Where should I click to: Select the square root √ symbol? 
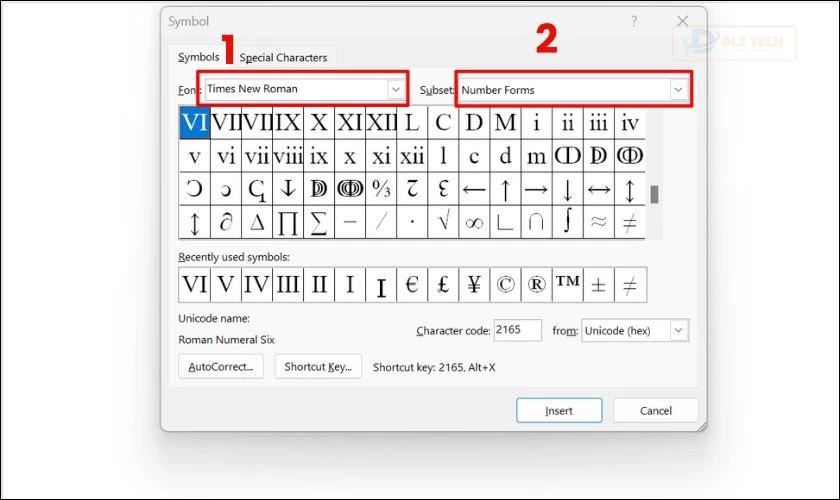coord(443,222)
